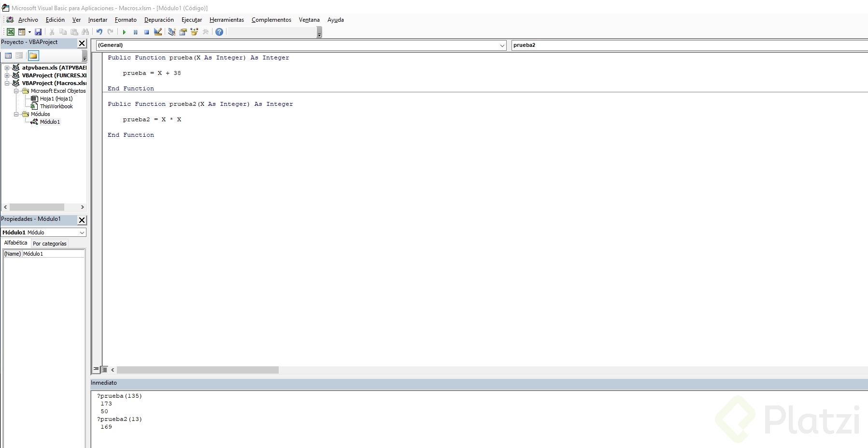Click the line 'prueba = X + 38'
Image resolution: width=868 pixels, height=448 pixels.
152,73
